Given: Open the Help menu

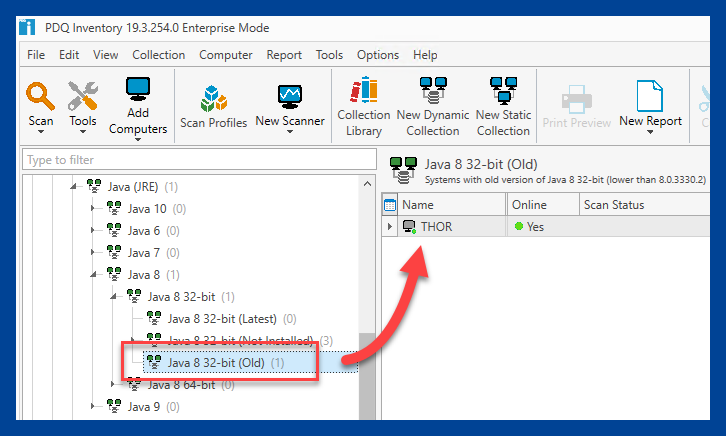Looking at the screenshot, I should 425,55.
